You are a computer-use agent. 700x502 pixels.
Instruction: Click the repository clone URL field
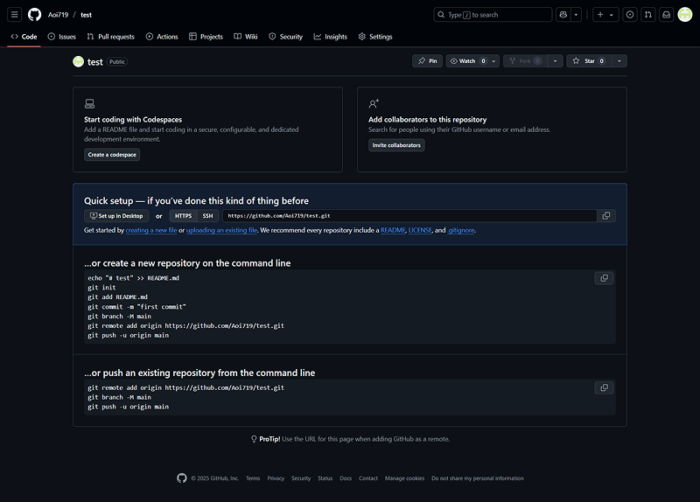click(x=410, y=216)
